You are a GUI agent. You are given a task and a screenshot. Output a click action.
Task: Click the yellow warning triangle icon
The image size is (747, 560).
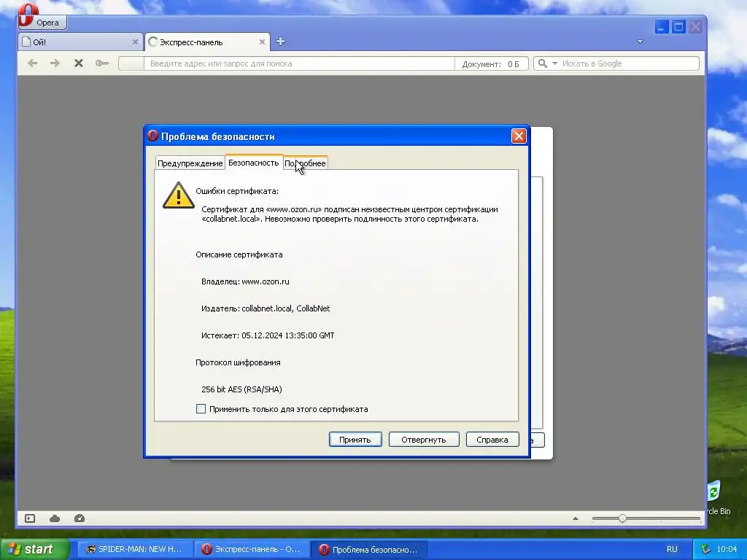[x=178, y=195]
